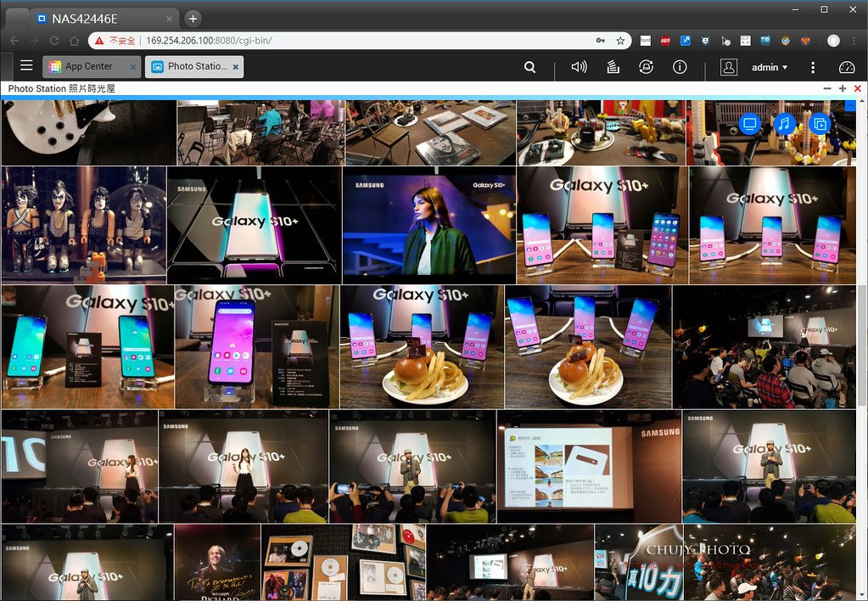Screen dimensions: 868x601
Task: Open background tasks stack icon
Action: click(613, 67)
